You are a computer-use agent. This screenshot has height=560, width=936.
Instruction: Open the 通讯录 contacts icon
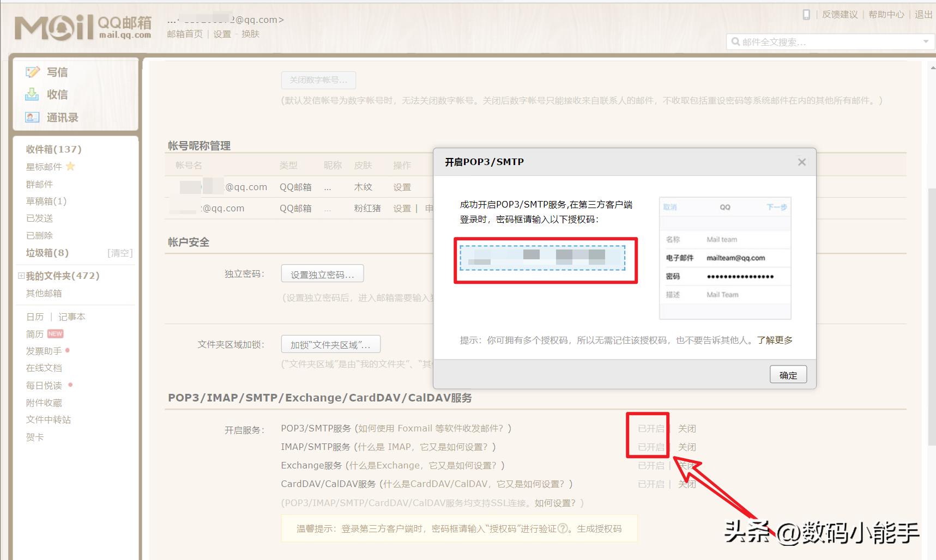pos(33,117)
